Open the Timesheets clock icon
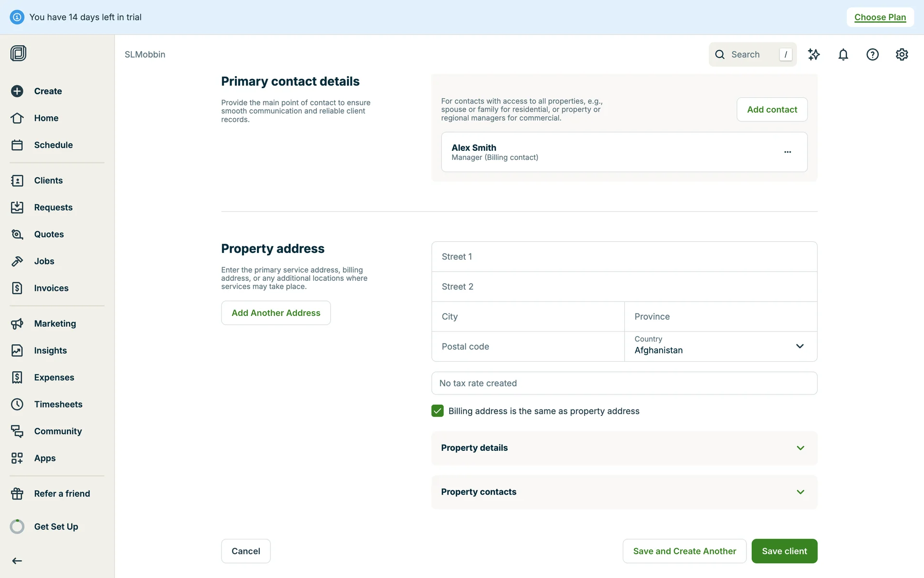Viewport: 924px width, 578px height. point(17,404)
